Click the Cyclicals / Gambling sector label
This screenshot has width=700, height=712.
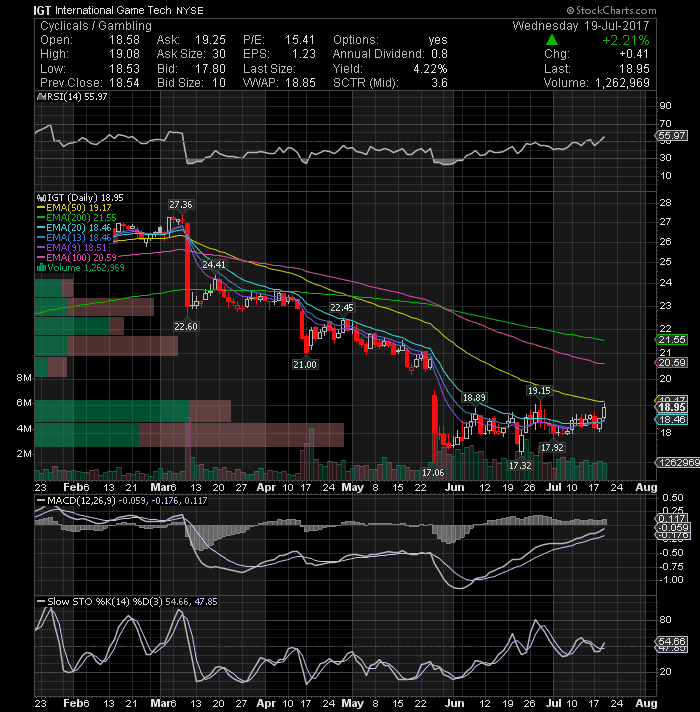[x=96, y=25]
